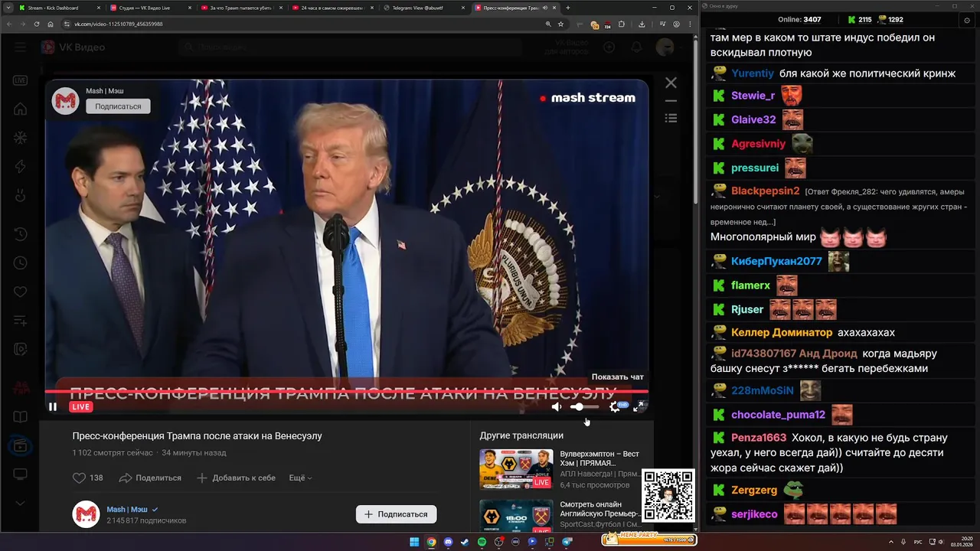Open the playlist list icon beside video
Viewport: 980px width, 551px height.
point(671,118)
